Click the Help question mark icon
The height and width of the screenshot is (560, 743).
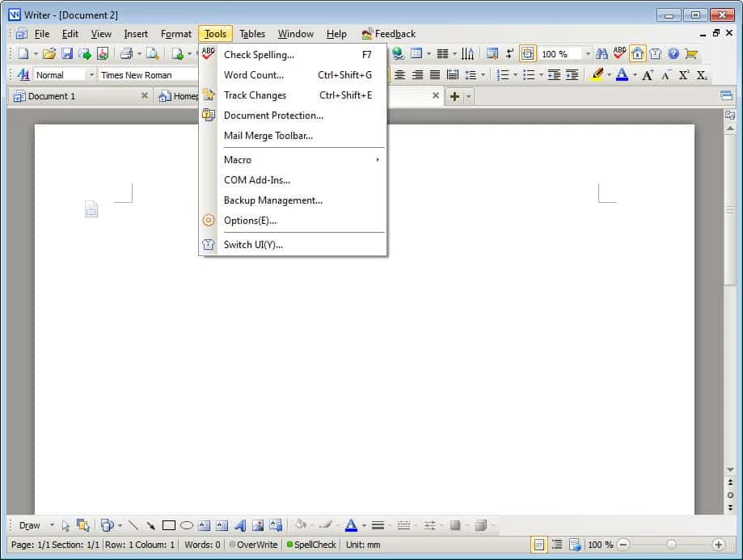[x=673, y=54]
